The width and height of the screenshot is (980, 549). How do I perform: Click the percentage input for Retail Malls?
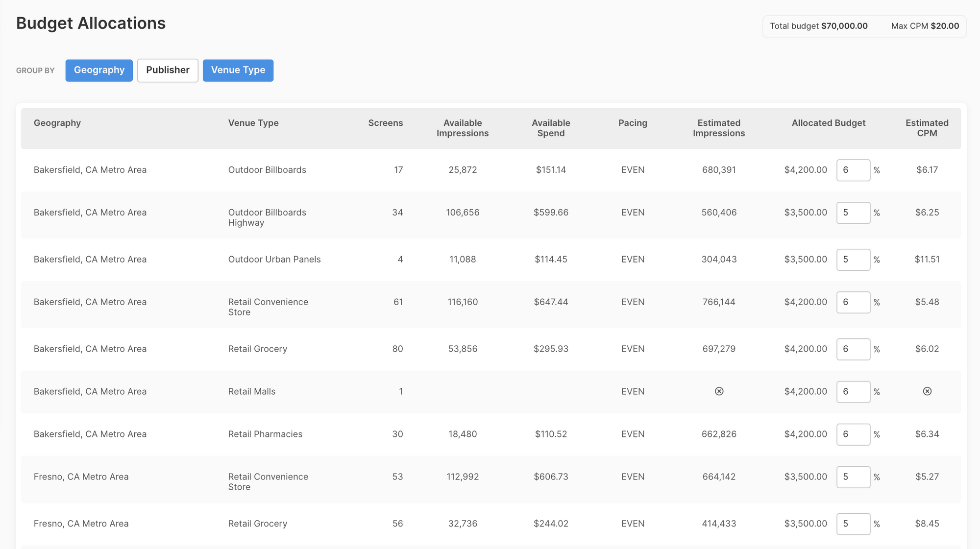tap(853, 391)
